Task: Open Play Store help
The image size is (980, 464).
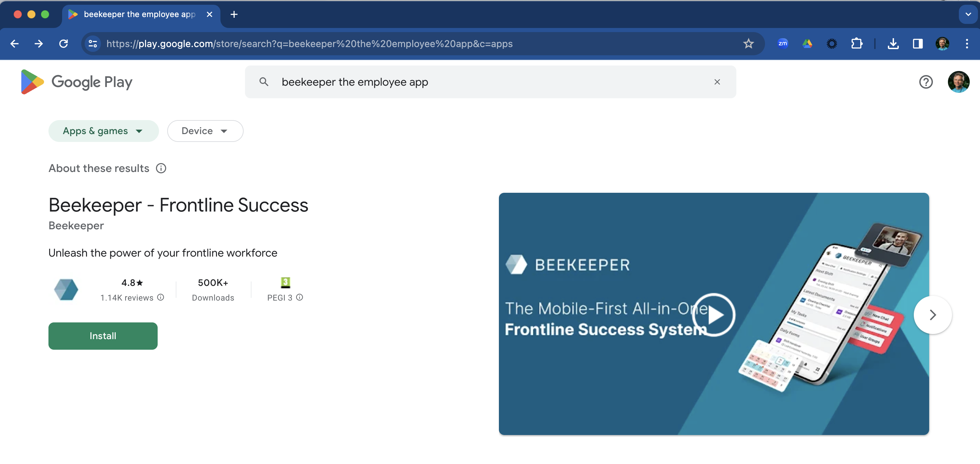Action: point(926,82)
